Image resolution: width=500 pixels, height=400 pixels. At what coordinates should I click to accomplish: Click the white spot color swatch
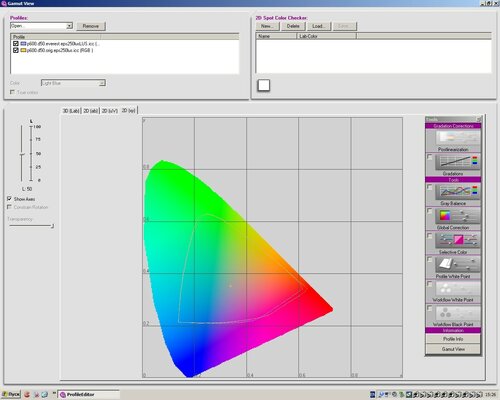coord(264,85)
